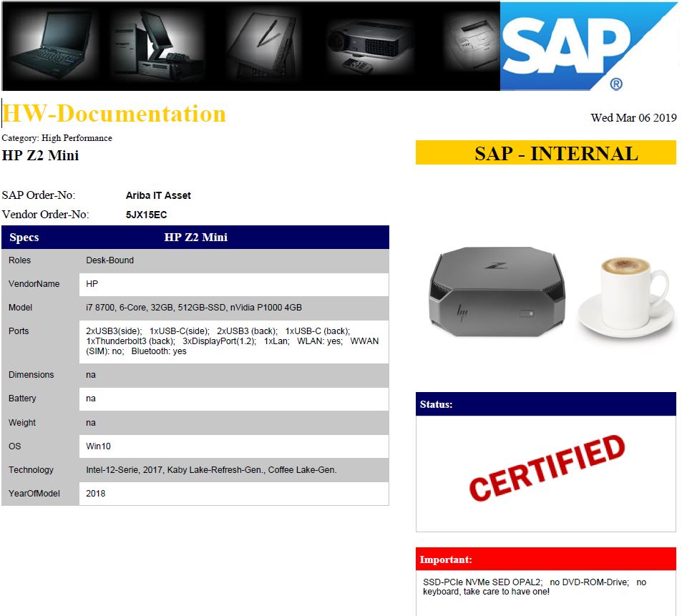Screen dimensions: 682x616
Task: Click the Status: panel header
Action: 546,404
